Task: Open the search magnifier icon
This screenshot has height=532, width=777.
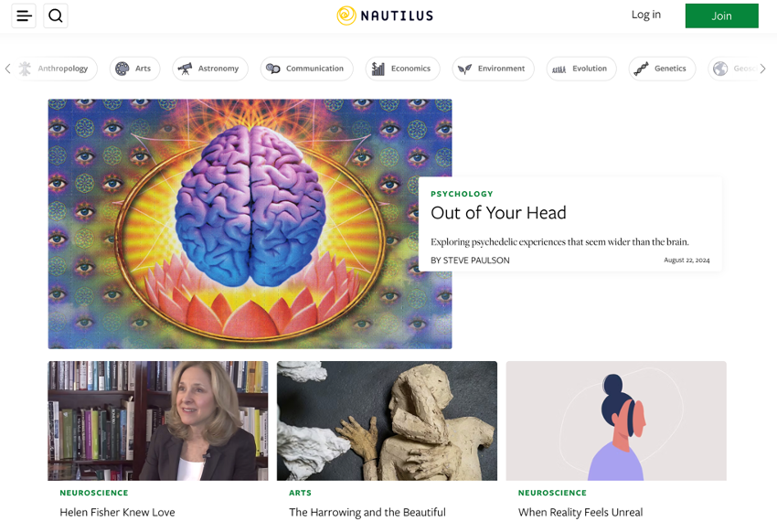Action: (x=56, y=16)
